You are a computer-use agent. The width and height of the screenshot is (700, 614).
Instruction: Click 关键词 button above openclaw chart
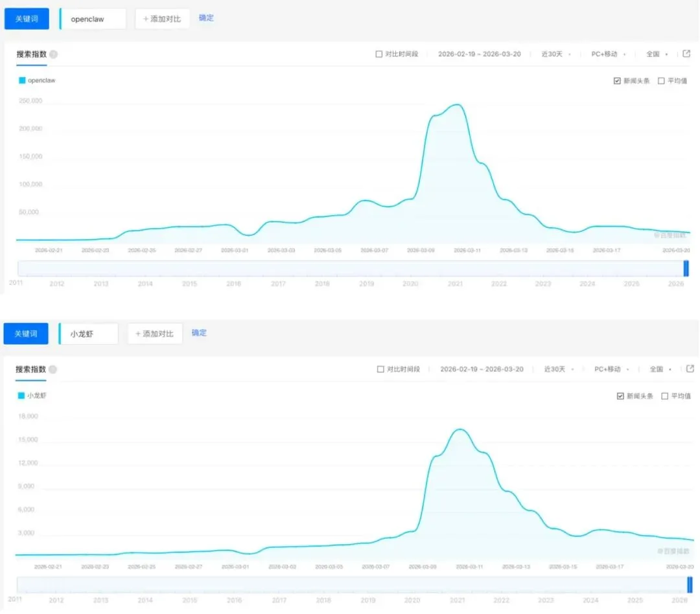[x=27, y=19]
